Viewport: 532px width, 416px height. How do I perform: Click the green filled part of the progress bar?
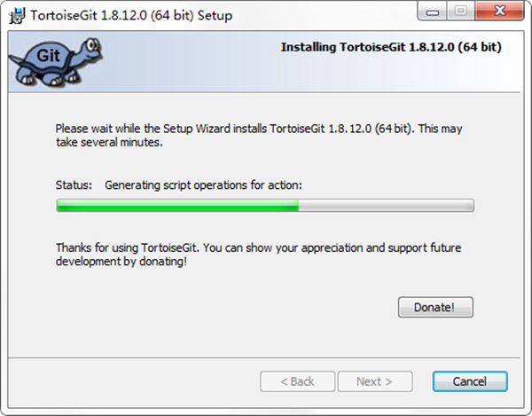point(178,206)
